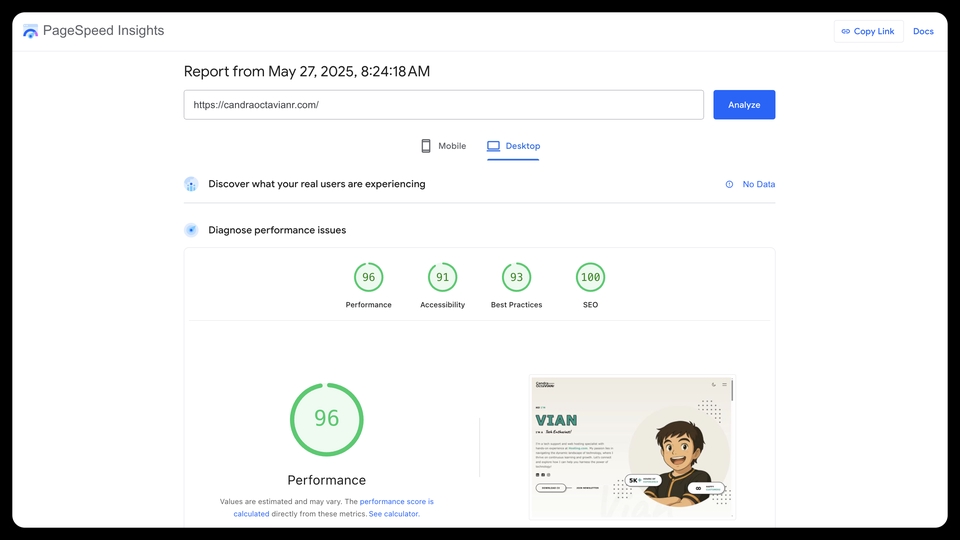Click the Diagnose performance issues icon
960x540 pixels.
point(191,230)
